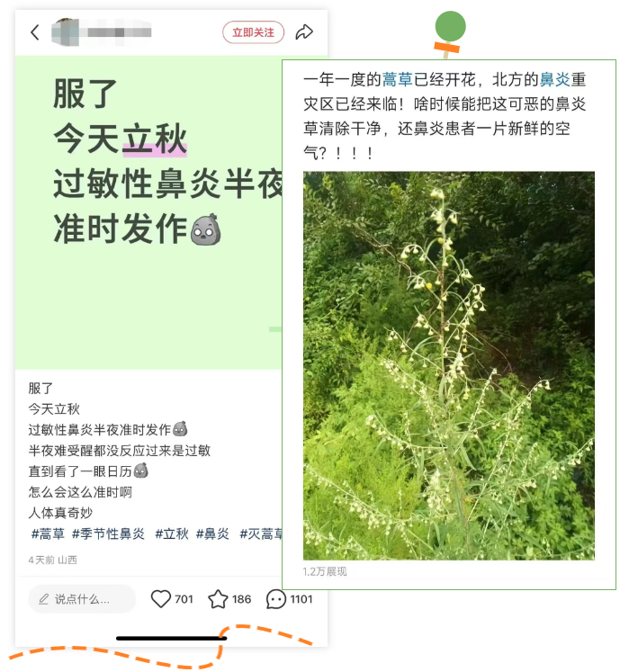The image size is (629, 672).
Task: Open the #蒿草 hashtag
Action: pyautogui.click(x=48, y=533)
